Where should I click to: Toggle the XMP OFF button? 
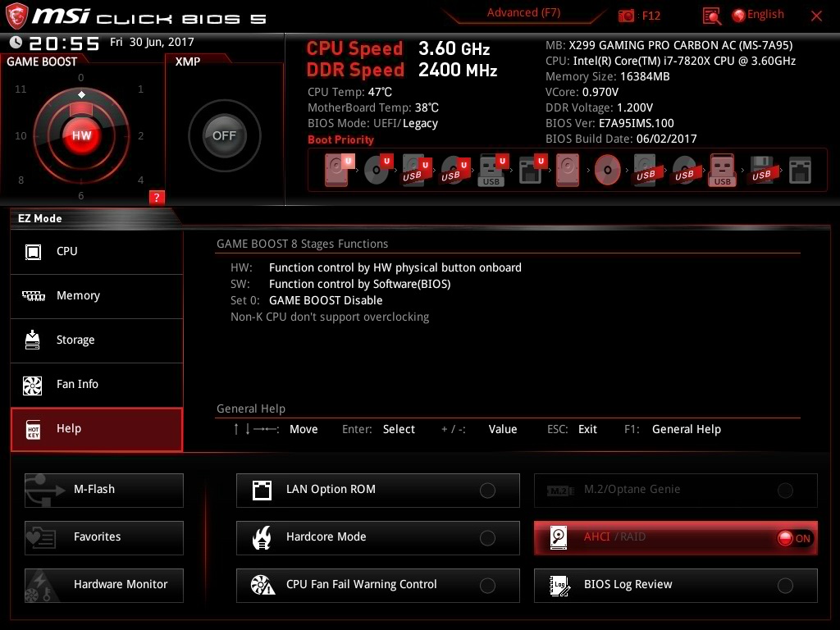click(224, 135)
